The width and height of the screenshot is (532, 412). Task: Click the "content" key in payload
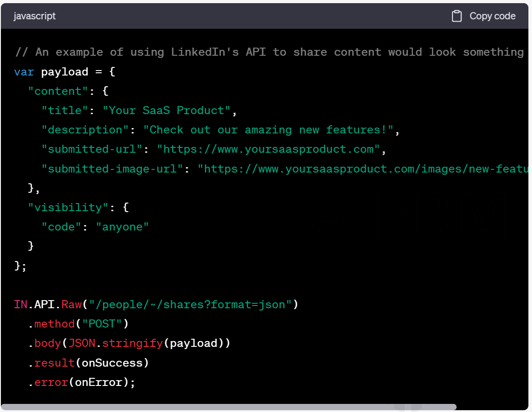tap(58, 91)
